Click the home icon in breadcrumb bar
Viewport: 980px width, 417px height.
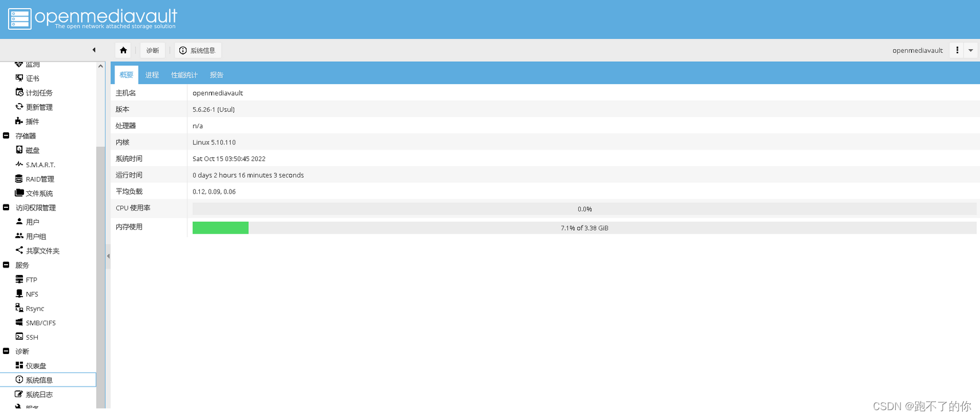click(x=123, y=50)
